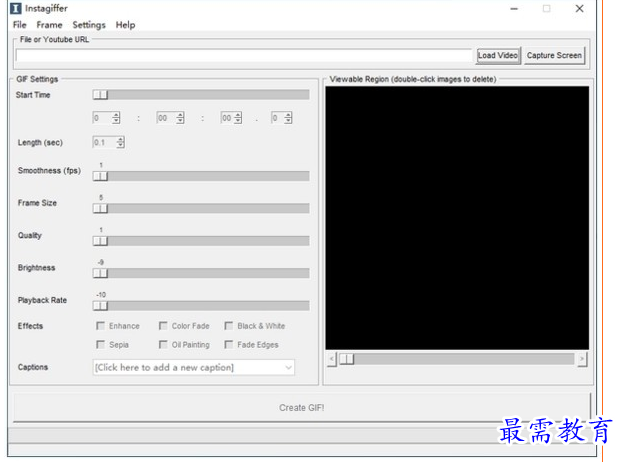Click the right arrow of the preview scrollbar
This screenshot has width=621, height=462.
[x=582, y=359]
